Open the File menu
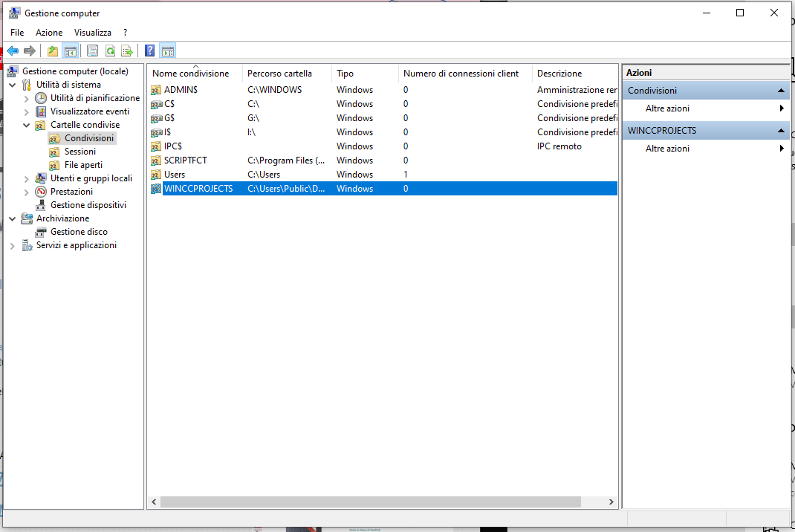Viewport: 795px width, 532px height. pyautogui.click(x=17, y=33)
